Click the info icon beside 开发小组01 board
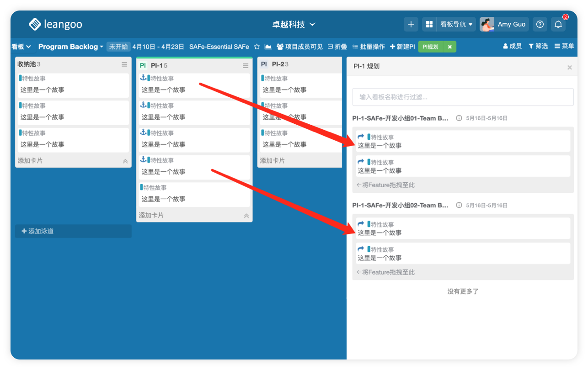The height and width of the screenshot is (370, 588). pyautogui.click(x=459, y=118)
